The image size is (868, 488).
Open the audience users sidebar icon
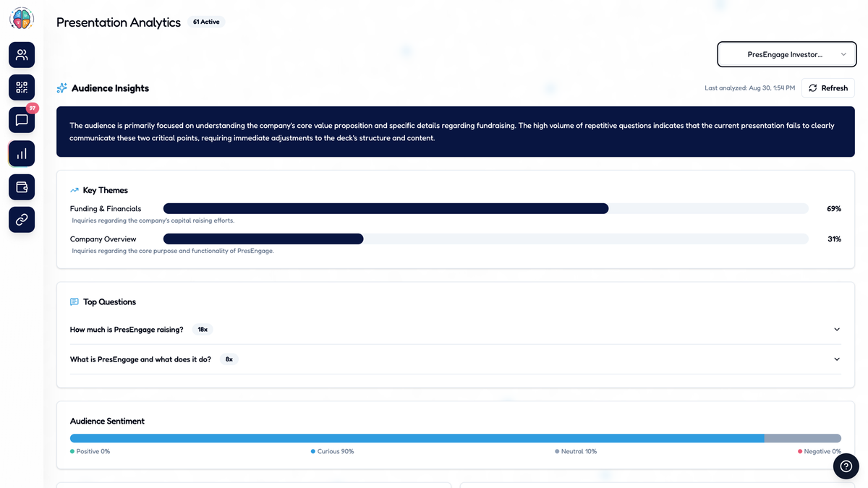pos(22,54)
